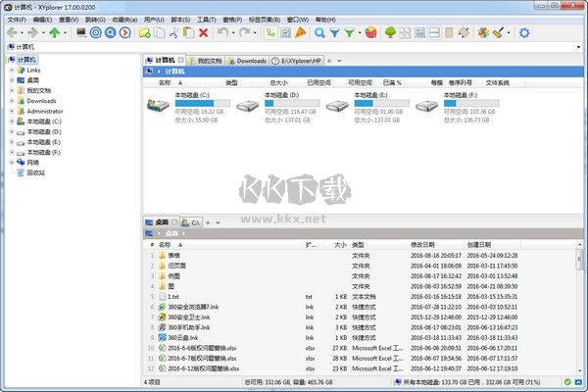Go up one level with green arrow
Viewport: 588px width, 392px height.
[55, 33]
